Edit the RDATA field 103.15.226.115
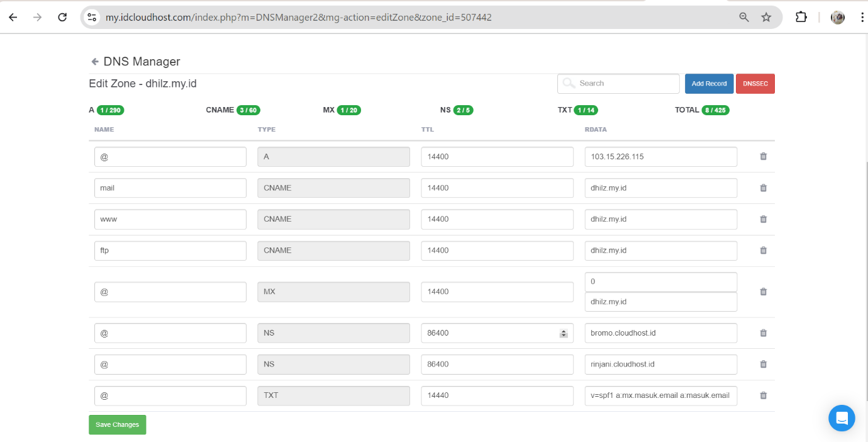This screenshot has height=442, width=868. coord(660,157)
